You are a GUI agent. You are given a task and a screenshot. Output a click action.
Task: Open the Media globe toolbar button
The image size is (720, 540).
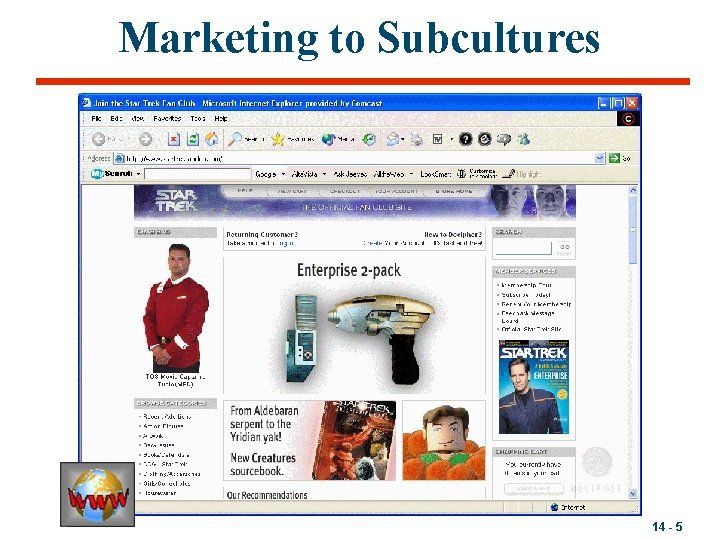point(328,139)
